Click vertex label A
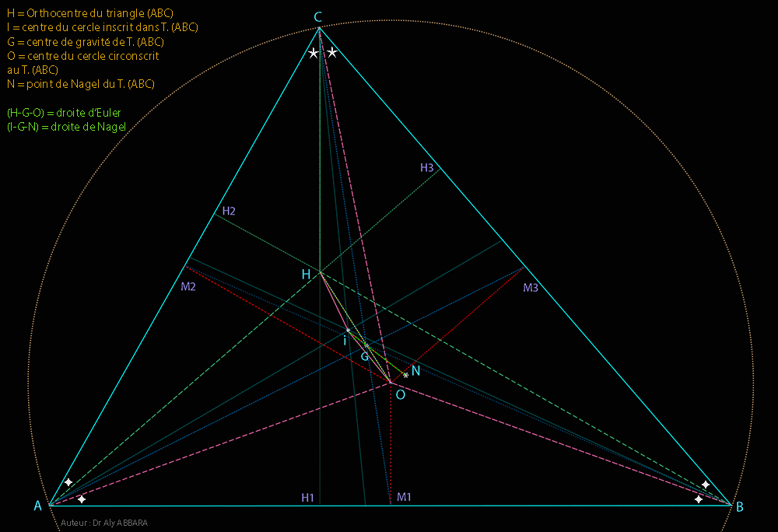This screenshot has width=778, height=532. (36, 506)
